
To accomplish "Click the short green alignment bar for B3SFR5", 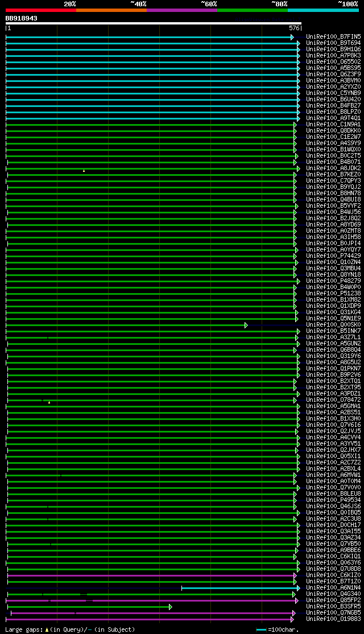I will point(90,607).
